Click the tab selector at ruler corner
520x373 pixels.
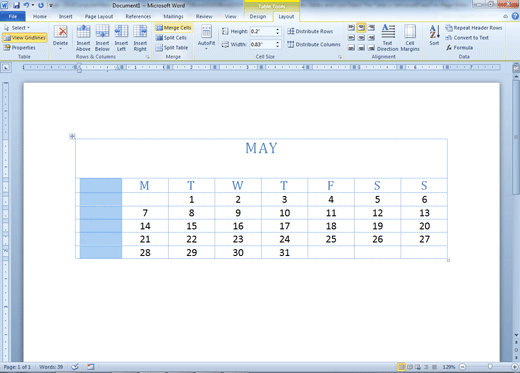(6, 68)
